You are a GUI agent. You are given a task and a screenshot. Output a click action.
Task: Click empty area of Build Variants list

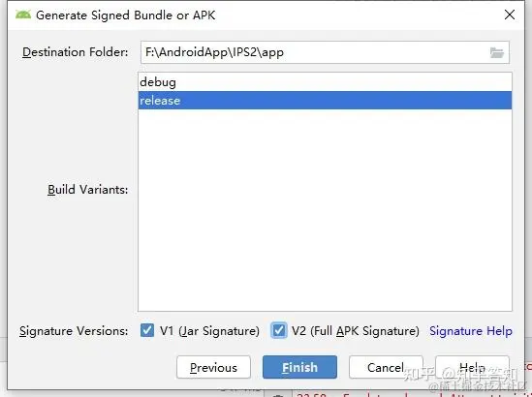tap(325, 210)
